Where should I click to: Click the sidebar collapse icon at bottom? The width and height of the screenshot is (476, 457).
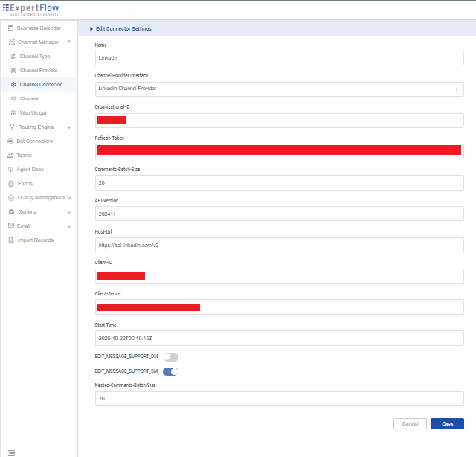(11, 451)
